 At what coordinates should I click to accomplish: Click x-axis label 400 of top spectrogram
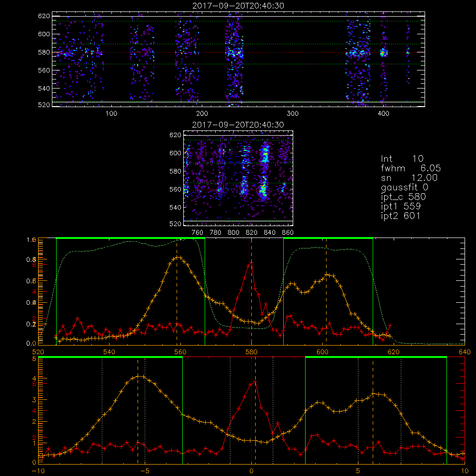(x=383, y=114)
